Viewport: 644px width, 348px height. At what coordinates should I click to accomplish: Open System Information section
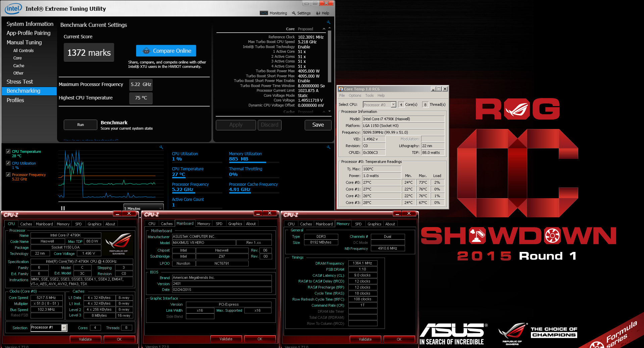point(30,24)
